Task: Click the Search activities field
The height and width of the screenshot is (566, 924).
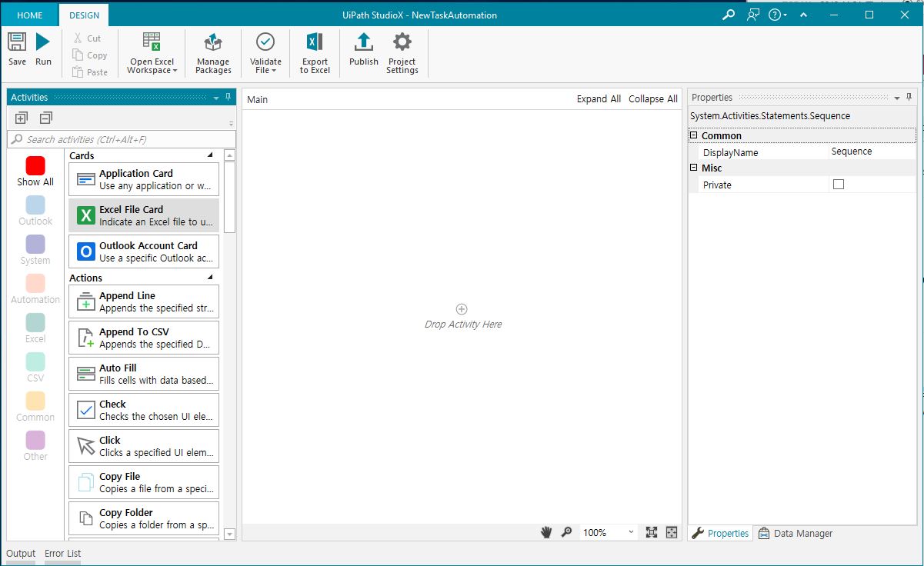Action: tap(122, 139)
